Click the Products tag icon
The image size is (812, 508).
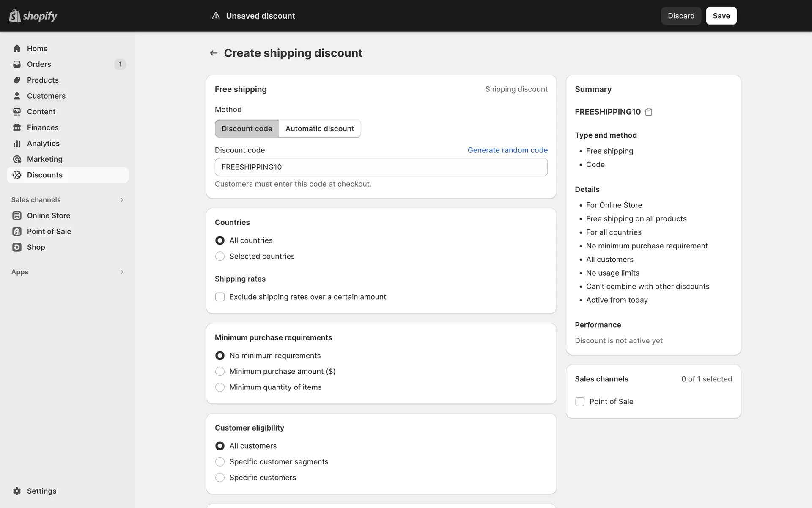pyautogui.click(x=17, y=80)
